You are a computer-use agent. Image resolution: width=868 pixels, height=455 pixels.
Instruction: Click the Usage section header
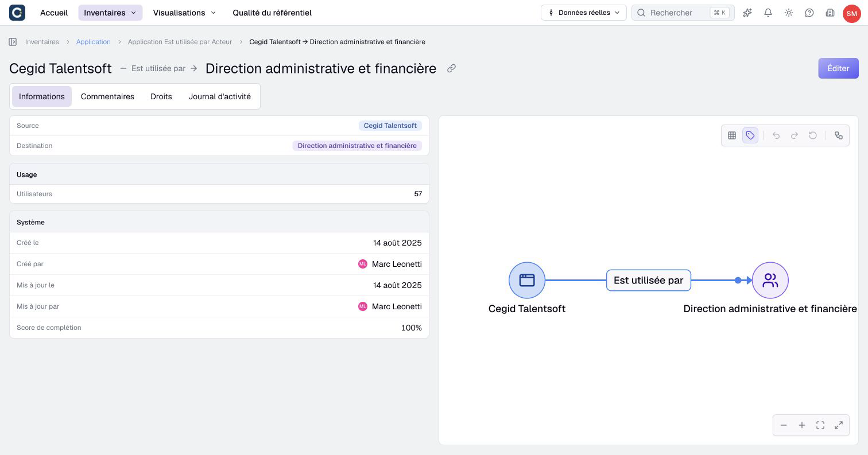coord(219,174)
